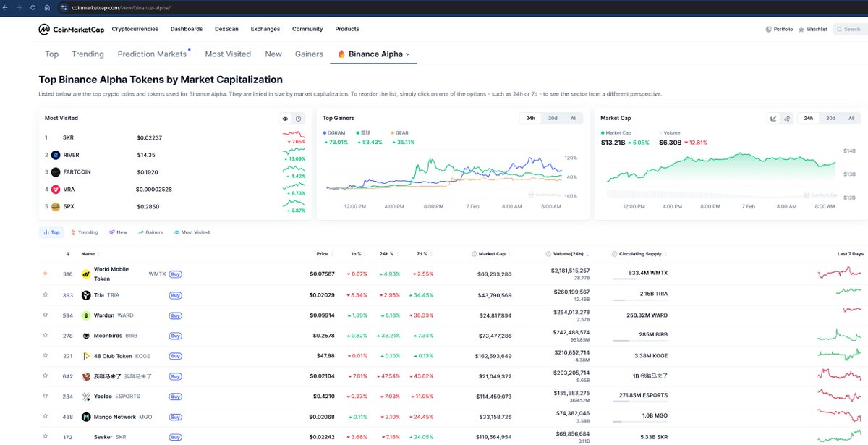
Task: Click 48 Club Token logo icon
Action: coord(86,356)
